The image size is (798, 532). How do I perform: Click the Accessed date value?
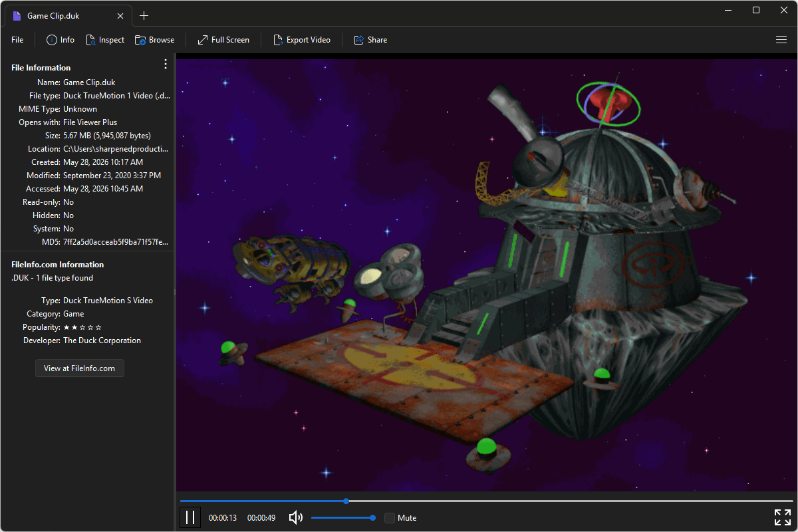[103, 189]
